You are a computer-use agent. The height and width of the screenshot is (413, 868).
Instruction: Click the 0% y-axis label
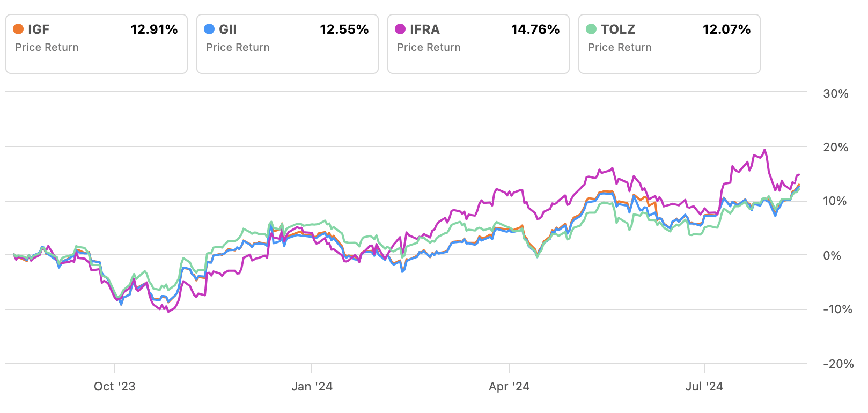coord(832,256)
